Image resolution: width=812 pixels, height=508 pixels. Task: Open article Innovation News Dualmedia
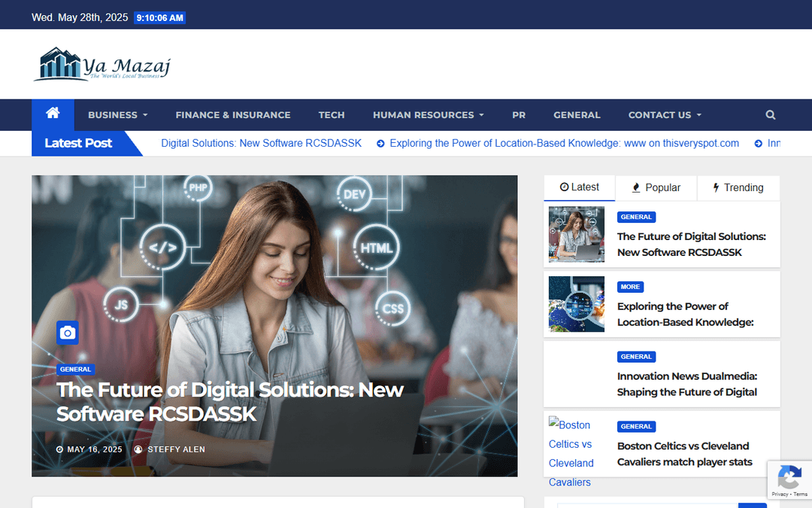[x=686, y=384]
